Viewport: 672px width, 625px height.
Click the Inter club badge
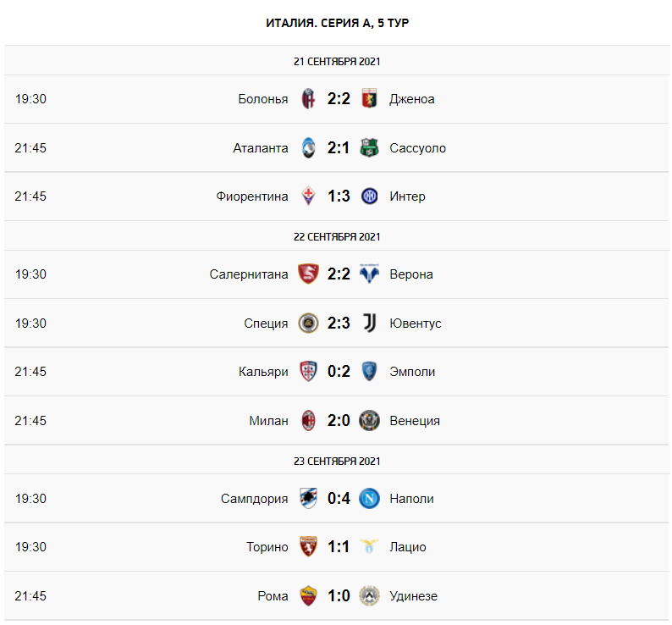coord(369,196)
